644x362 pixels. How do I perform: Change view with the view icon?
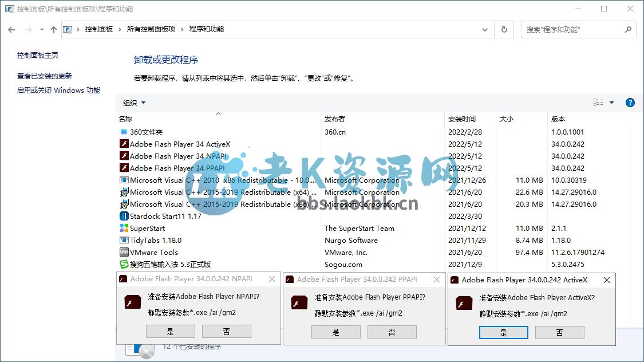(598, 103)
